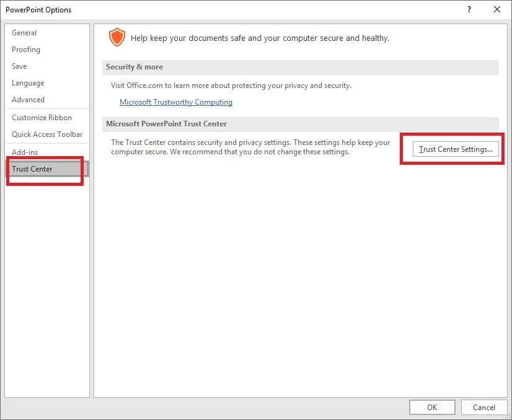Cancel the options dialog
Image resolution: width=512 pixels, height=420 pixels.
[x=484, y=407]
